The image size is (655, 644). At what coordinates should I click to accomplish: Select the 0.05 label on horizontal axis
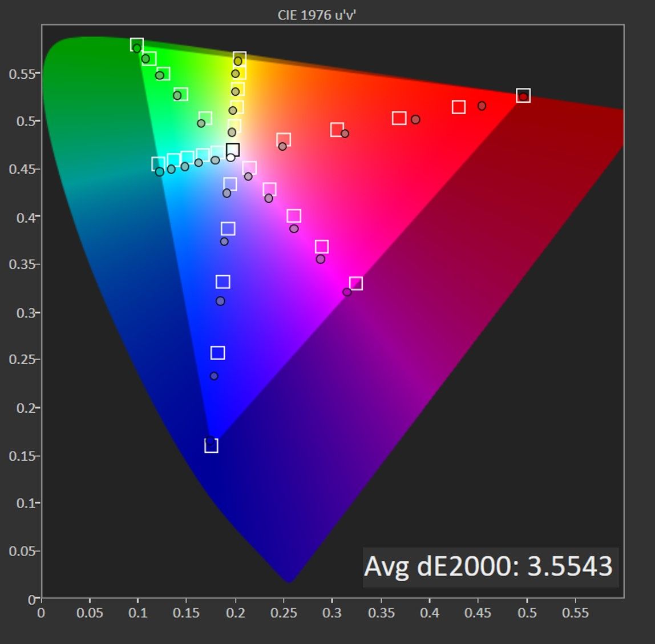[90, 613]
